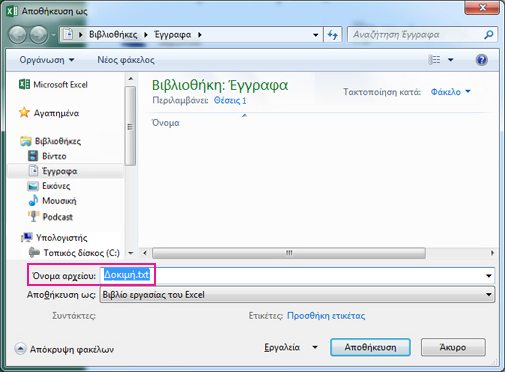Viewport: 505px width, 372px height.
Task: Click the Forward navigation arrow
Action: coord(39,35)
